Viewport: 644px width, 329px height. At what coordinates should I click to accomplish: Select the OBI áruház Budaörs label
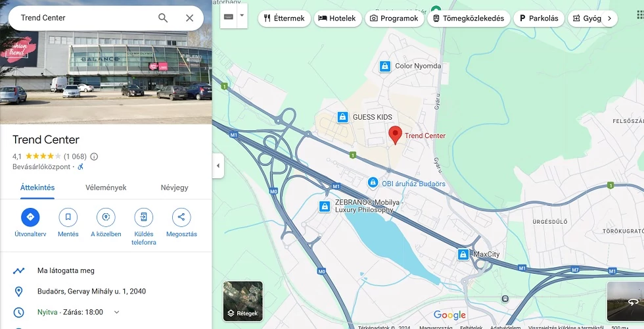tap(413, 184)
